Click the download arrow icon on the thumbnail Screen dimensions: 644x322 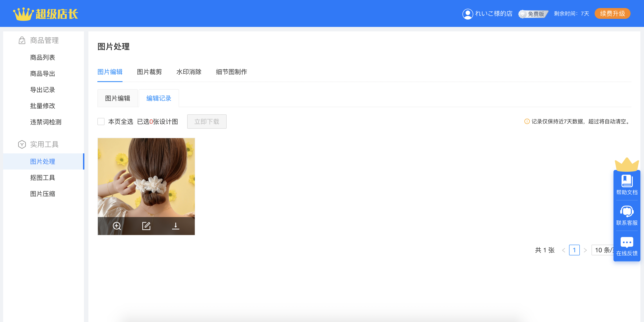(175, 226)
